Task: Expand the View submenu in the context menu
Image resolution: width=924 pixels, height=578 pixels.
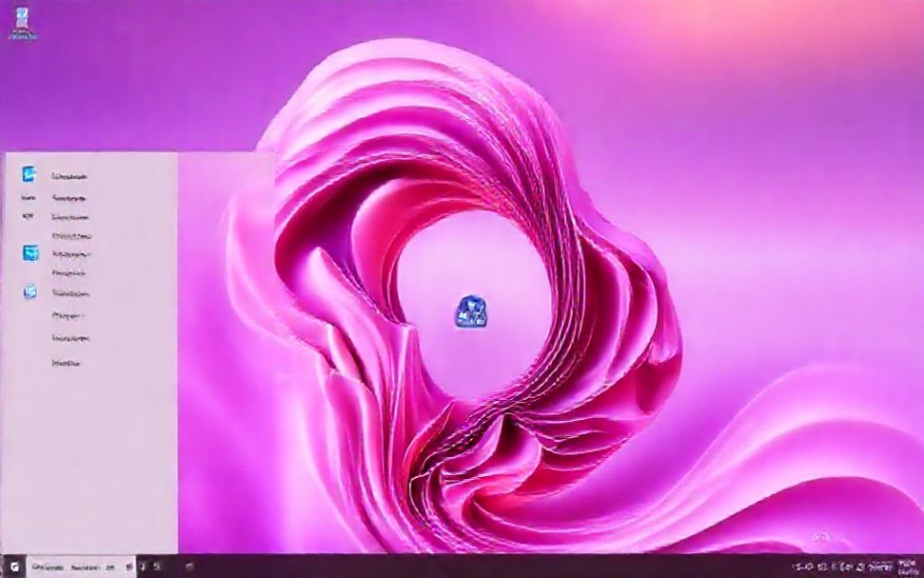Action: pyautogui.click(x=71, y=175)
